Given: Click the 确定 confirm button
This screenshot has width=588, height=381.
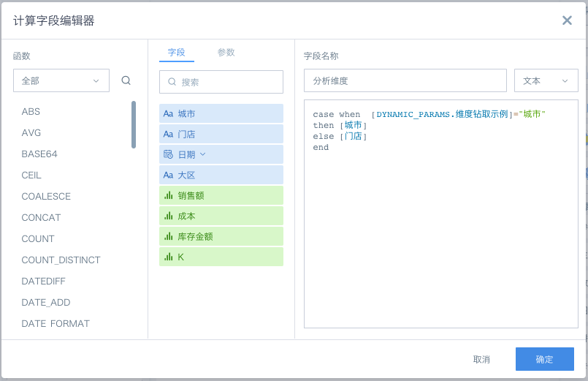Looking at the screenshot, I should tap(544, 359).
